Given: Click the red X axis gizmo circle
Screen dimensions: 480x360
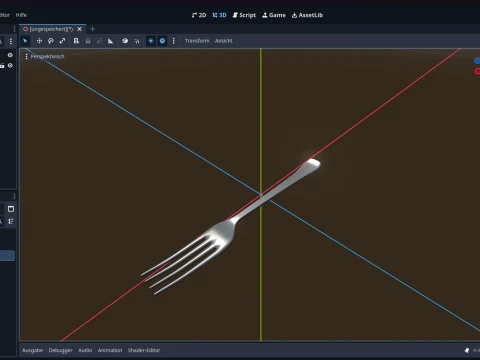Looking at the screenshot, I should (477, 71).
